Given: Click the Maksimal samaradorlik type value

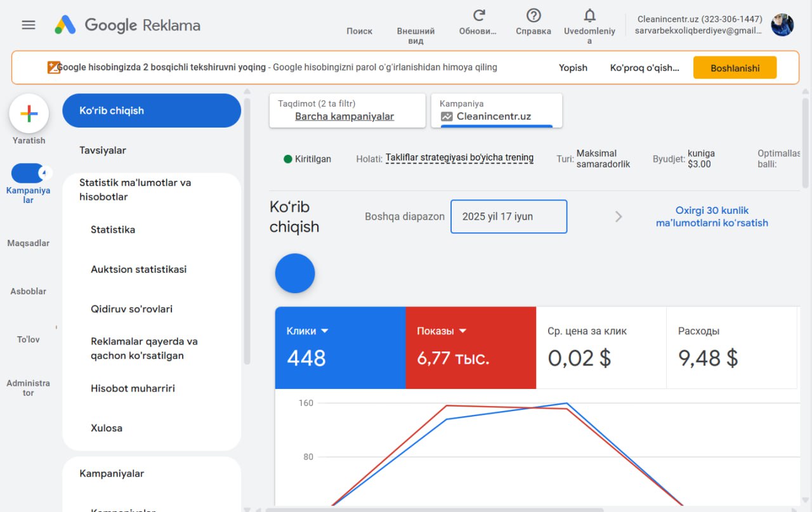Looking at the screenshot, I should point(603,159).
